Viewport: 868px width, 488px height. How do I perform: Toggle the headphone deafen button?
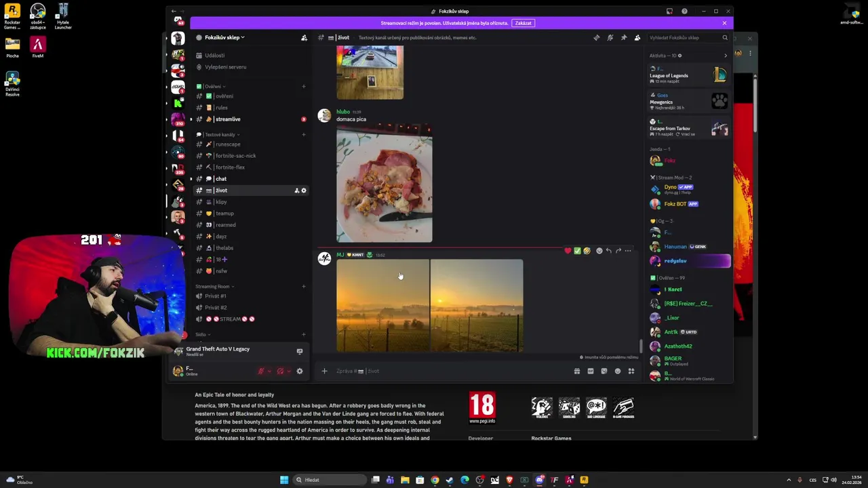(280, 371)
